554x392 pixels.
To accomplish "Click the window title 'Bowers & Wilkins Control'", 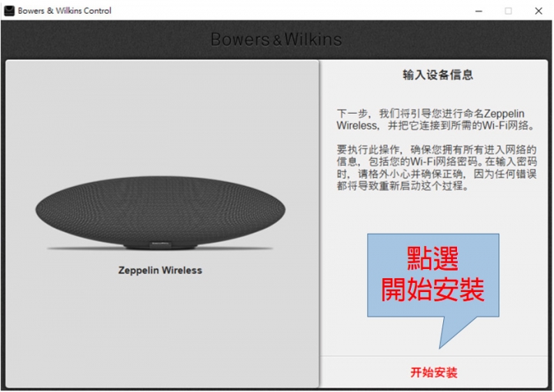I will pyautogui.click(x=65, y=11).
